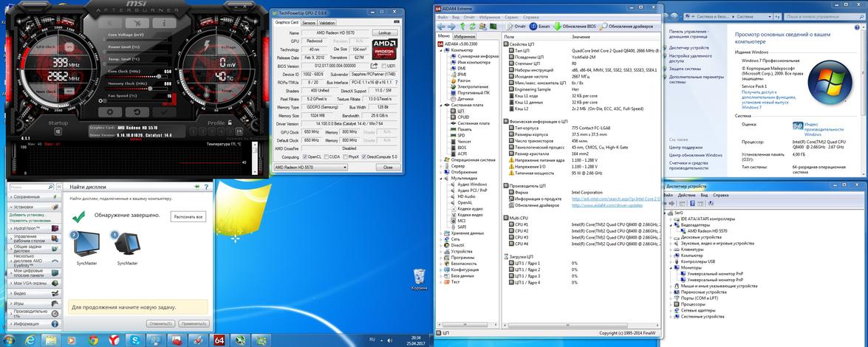
Task: Toggle OpenCL checkbox in GPU-Z
Action: tap(304, 157)
